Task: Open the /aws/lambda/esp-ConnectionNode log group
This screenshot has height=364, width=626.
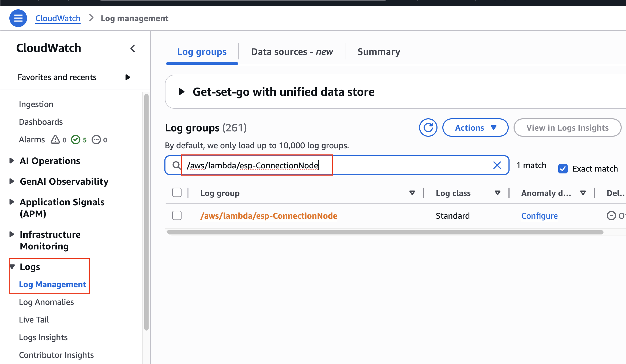Action: (269, 216)
